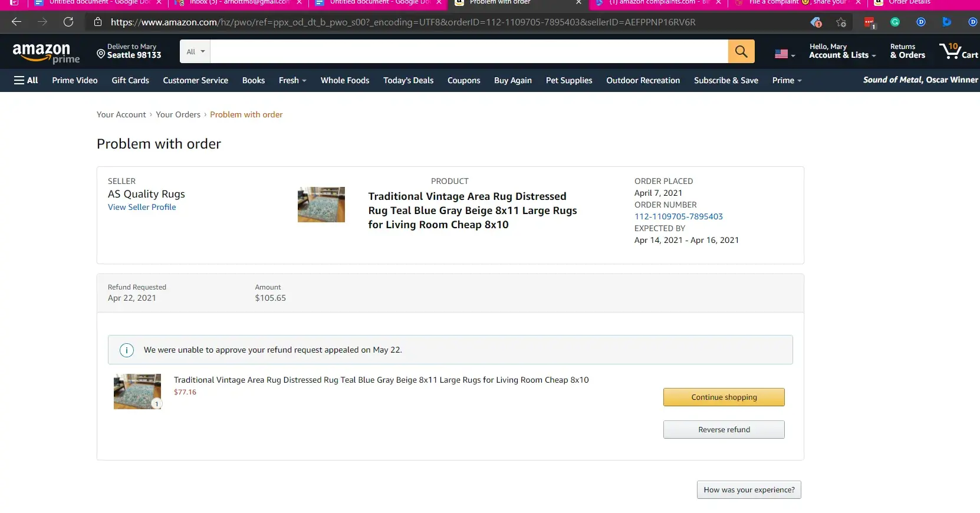980x513 pixels.
Task: Select the item price $77.16
Action: tap(185, 392)
